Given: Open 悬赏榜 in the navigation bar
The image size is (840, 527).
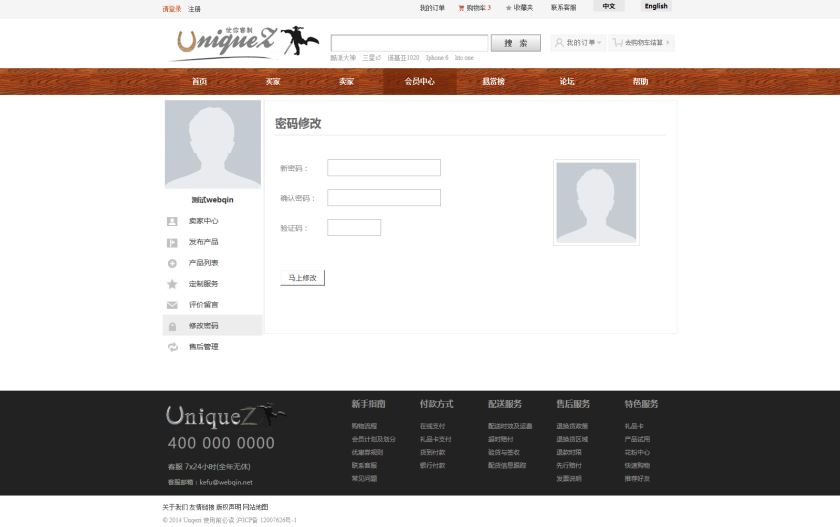Looking at the screenshot, I should click(493, 81).
